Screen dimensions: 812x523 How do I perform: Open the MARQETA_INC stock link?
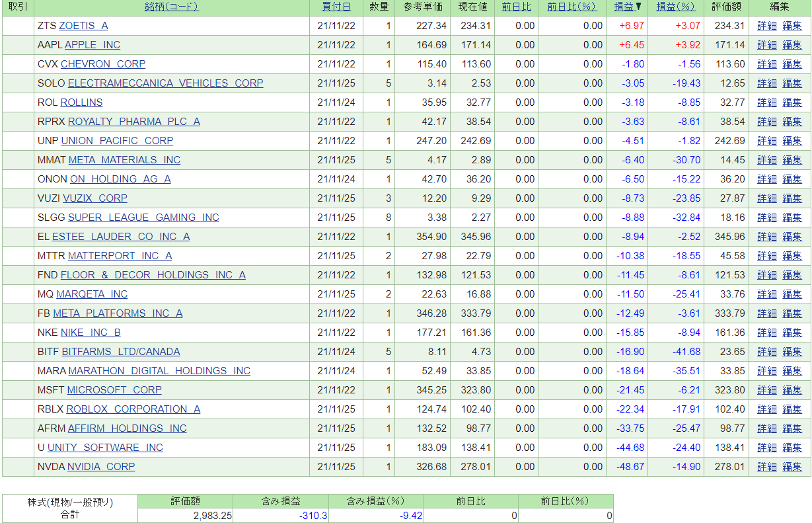(x=92, y=294)
